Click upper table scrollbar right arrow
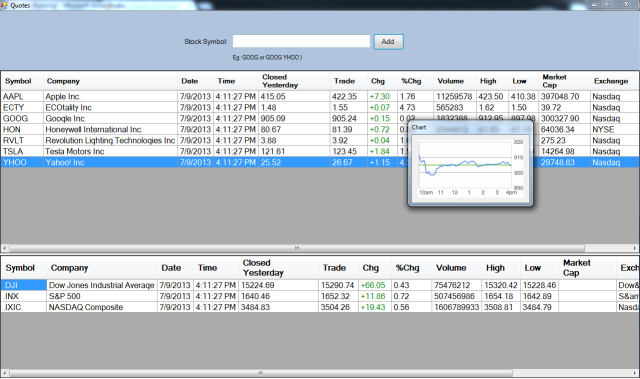 pyautogui.click(x=636, y=248)
